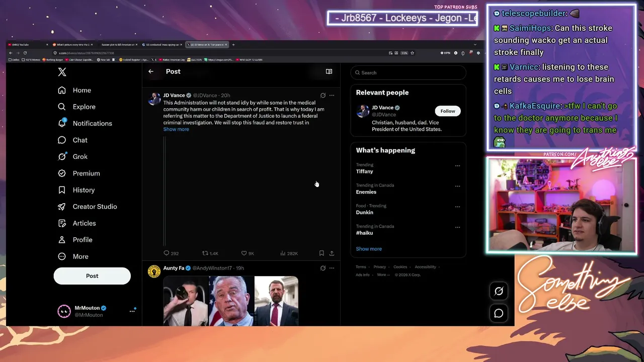Open the Explore search icon
Viewport: 644px width, 362px height.
tap(62, 107)
